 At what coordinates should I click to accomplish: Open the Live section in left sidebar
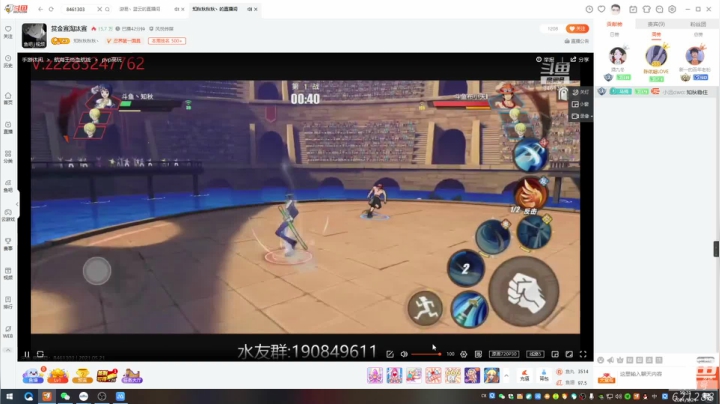8,128
